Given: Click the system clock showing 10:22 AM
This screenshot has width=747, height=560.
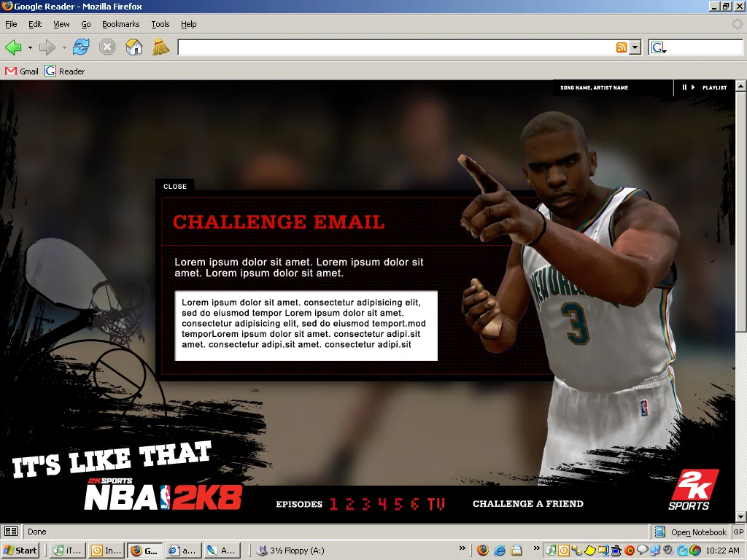Looking at the screenshot, I should tap(722, 551).
